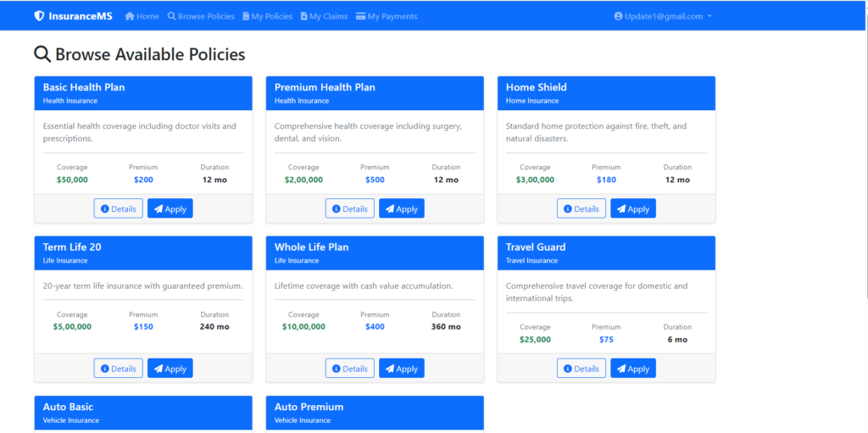The height and width of the screenshot is (433, 868).
Task: Click the $25,000 coverage value
Action: point(536,340)
